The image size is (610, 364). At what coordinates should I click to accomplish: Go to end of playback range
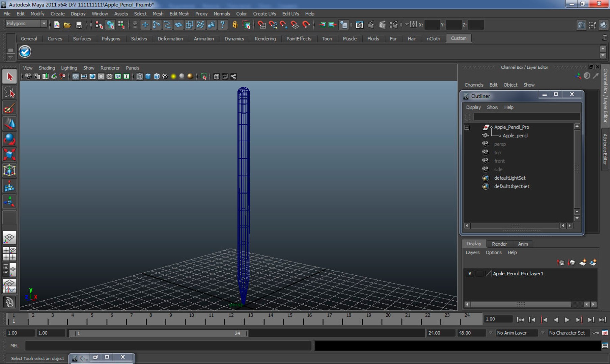pos(603,320)
